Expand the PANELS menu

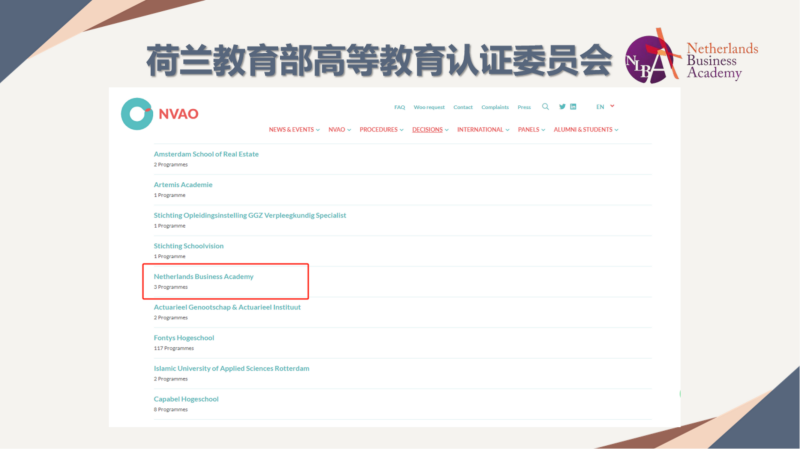(531, 130)
